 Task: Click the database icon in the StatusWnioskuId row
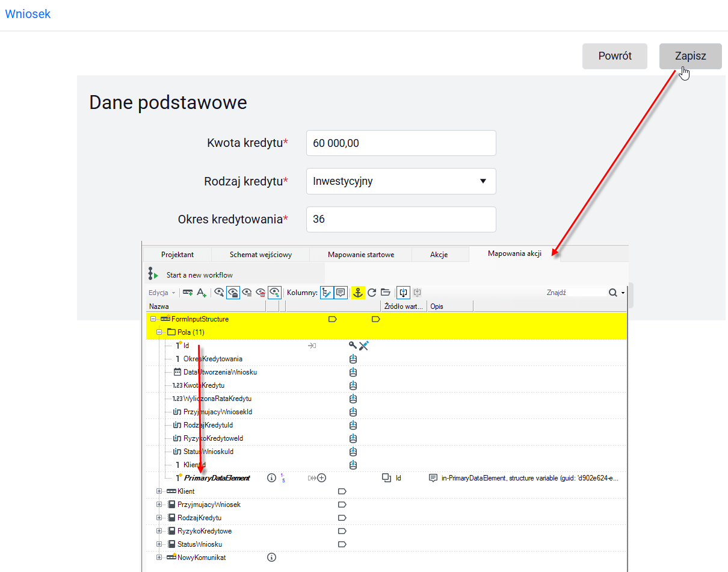click(x=353, y=452)
